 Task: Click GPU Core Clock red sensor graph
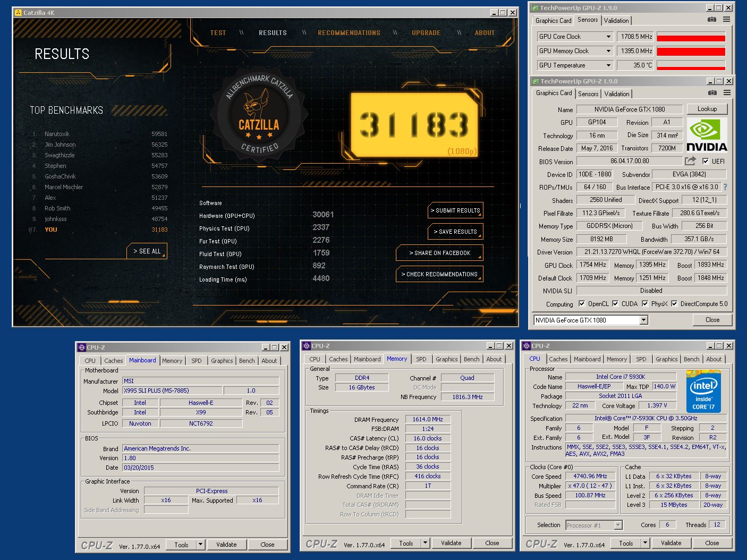point(691,37)
